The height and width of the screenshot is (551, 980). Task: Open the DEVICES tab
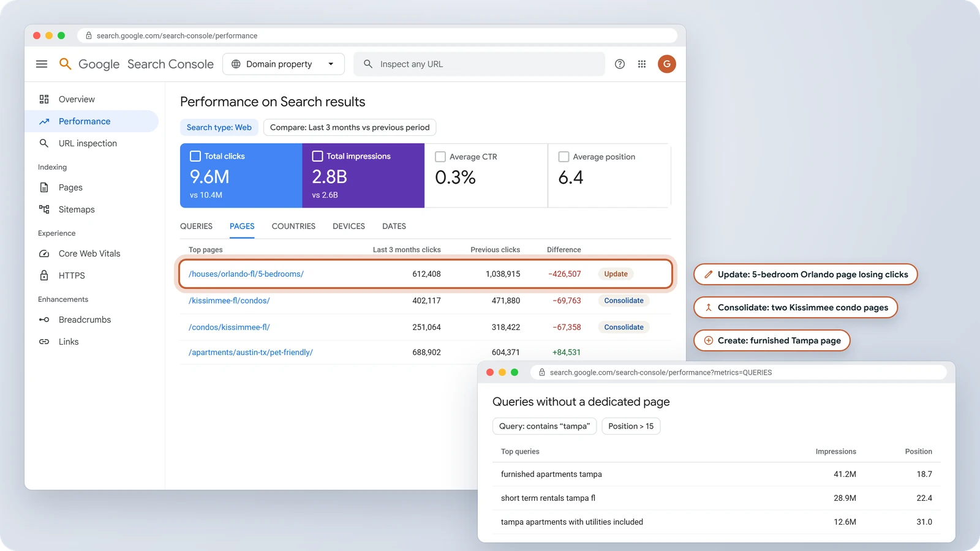coord(349,227)
